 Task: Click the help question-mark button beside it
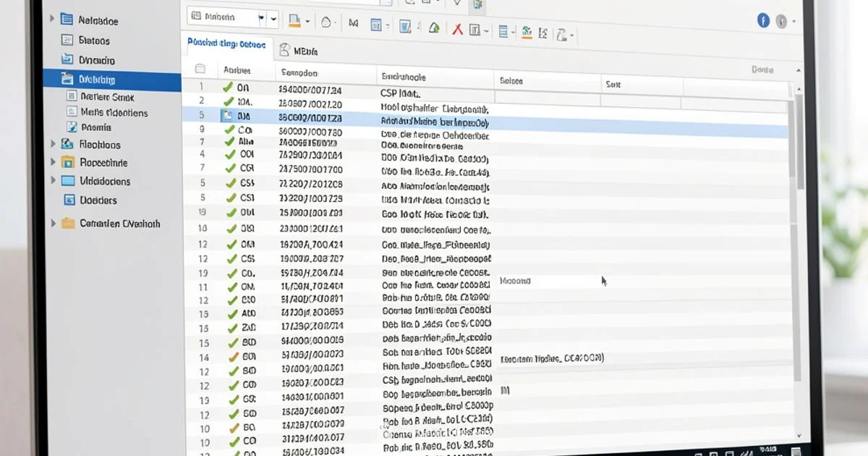click(783, 20)
